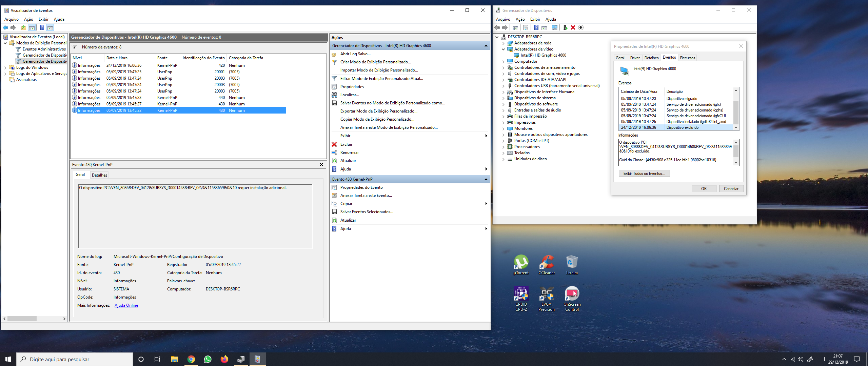Switch to the Driver tab in properties dialog
This screenshot has height=366, width=868.
[635, 58]
